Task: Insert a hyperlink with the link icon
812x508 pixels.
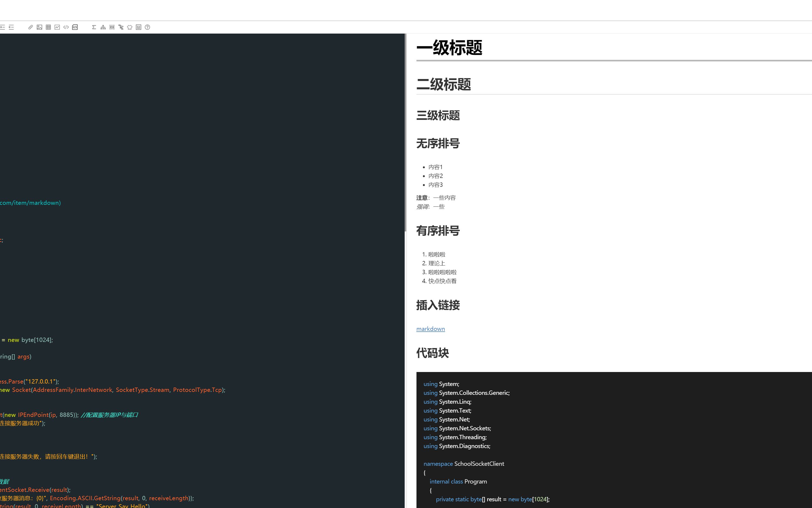Action: 31,27
